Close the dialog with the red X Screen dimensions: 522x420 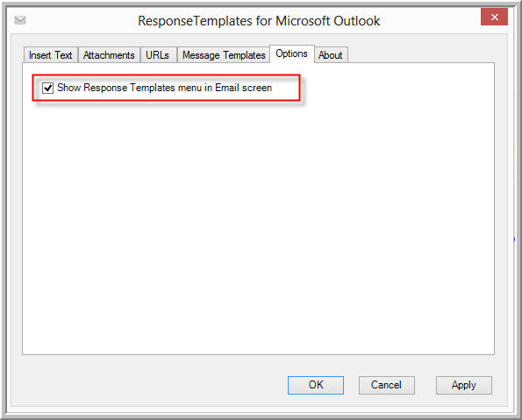point(495,17)
